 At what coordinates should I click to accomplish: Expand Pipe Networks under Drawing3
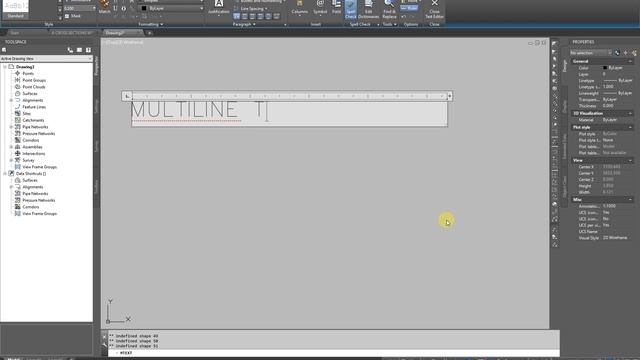[11, 127]
